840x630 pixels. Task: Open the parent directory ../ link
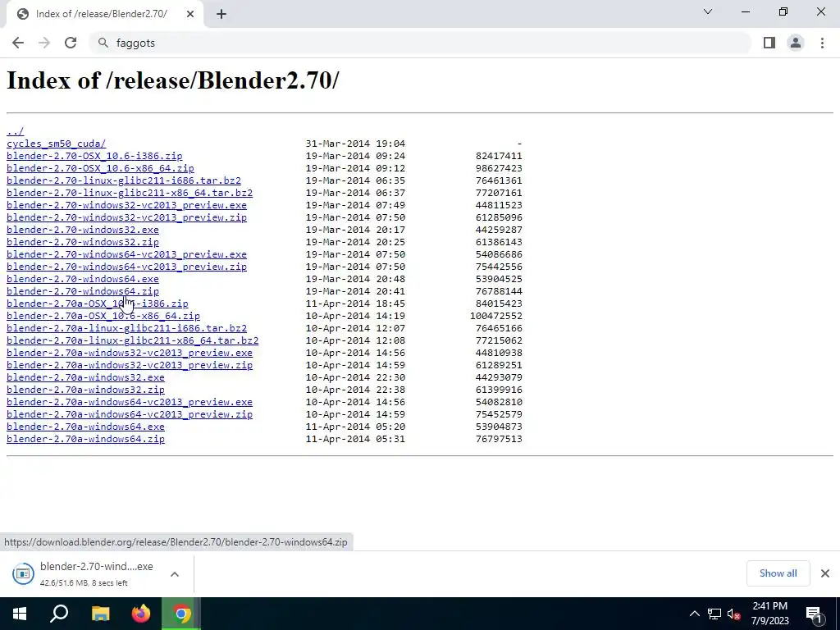(15, 131)
